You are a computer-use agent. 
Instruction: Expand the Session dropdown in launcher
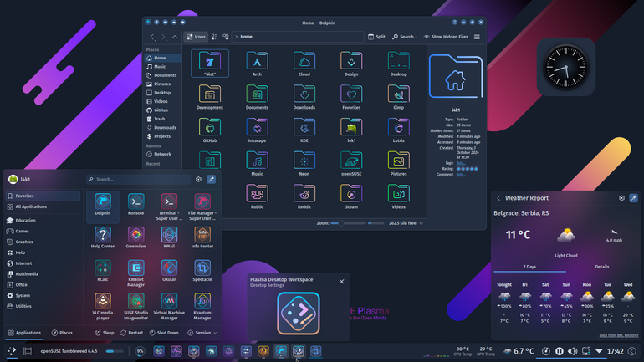202,333
